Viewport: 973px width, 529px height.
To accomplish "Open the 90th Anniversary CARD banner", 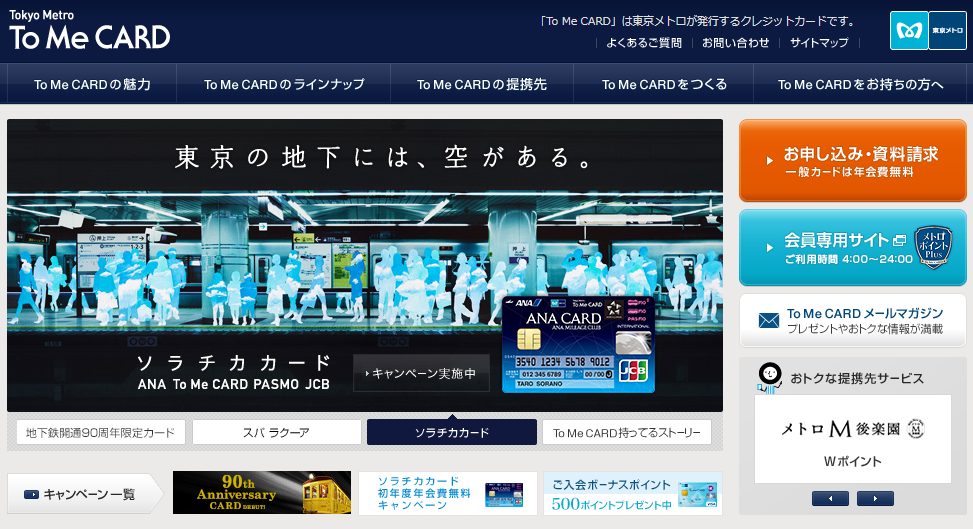I will [262, 492].
